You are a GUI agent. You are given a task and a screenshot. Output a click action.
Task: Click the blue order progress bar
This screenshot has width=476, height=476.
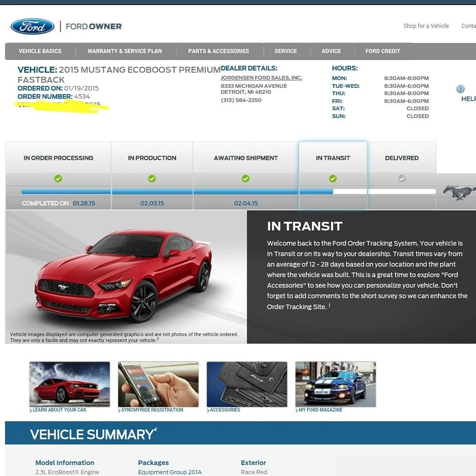pos(177,191)
